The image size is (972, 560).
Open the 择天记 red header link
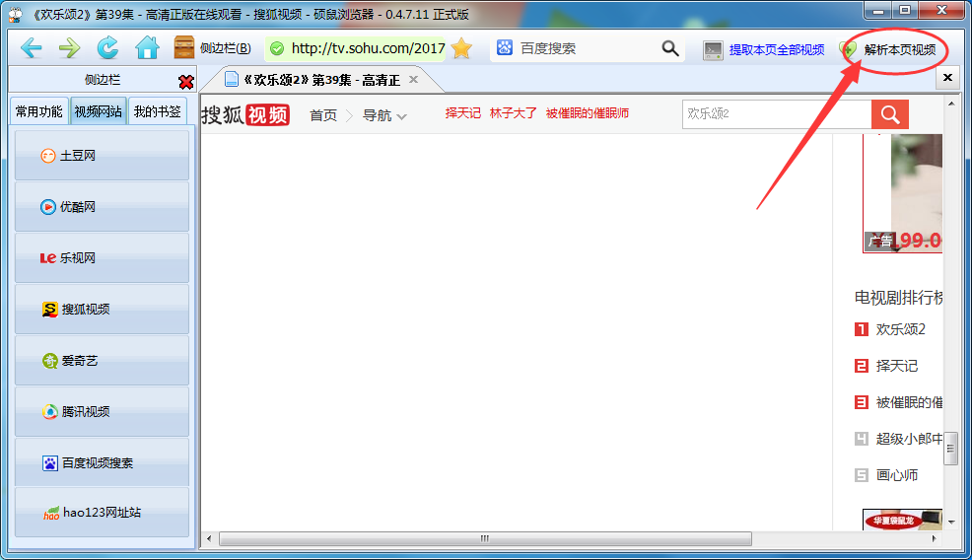462,112
